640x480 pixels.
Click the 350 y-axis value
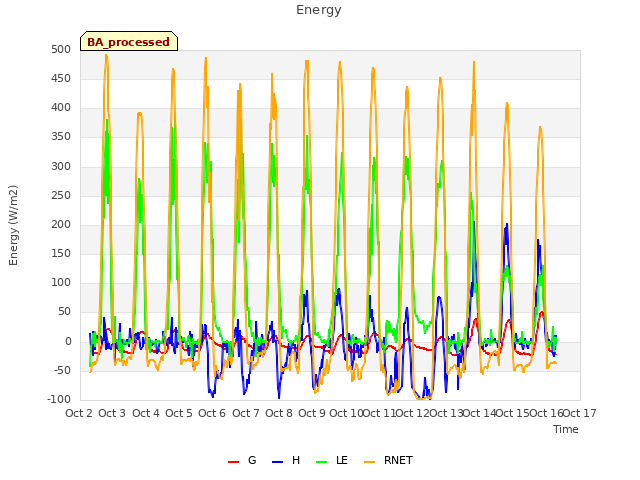(x=61, y=137)
